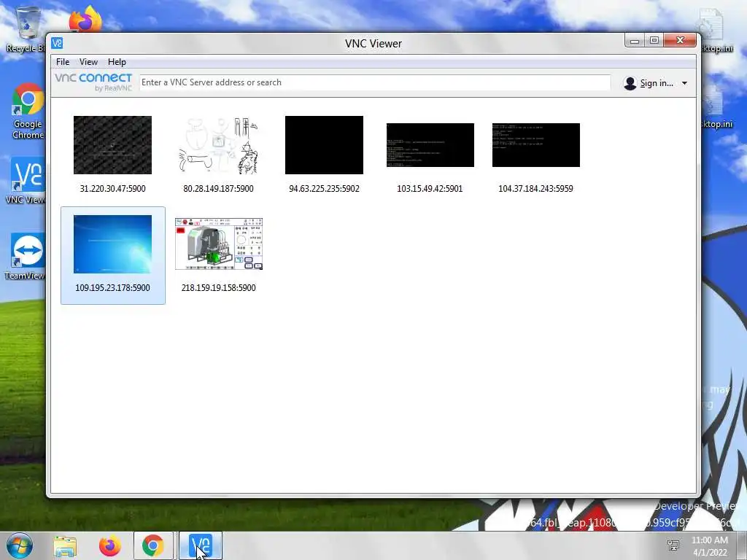Select the 80.28.149.187:5900 connection thumbnail
This screenshot has width=747, height=560.
click(x=219, y=145)
